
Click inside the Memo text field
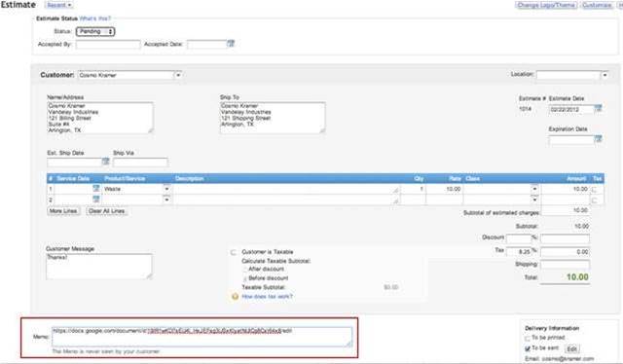click(x=202, y=337)
